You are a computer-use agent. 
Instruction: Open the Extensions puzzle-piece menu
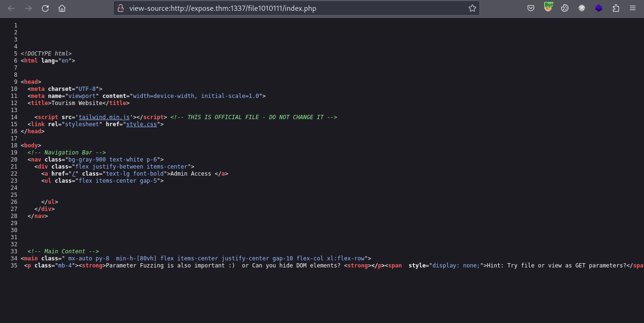pos(616,8)
